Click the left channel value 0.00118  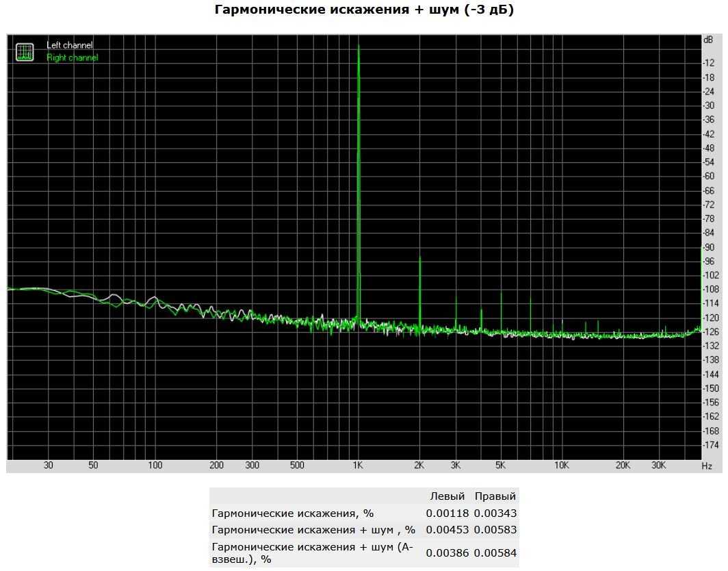pyautogui.click(x=447, y=513)
